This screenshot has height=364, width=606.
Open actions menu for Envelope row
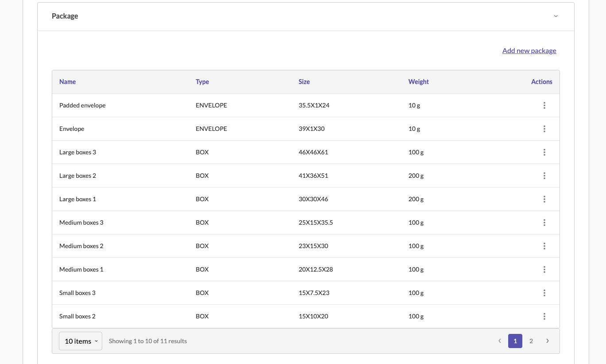tap(544, 129)
